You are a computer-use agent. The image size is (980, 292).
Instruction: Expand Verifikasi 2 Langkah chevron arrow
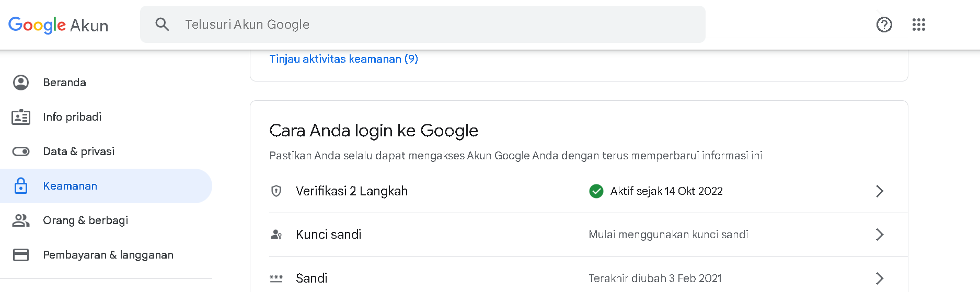point(880,191)
